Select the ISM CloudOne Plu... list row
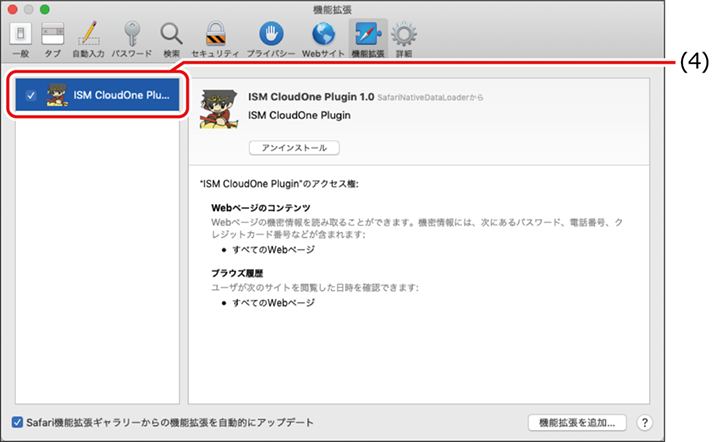712x442 pixels. 98,95
